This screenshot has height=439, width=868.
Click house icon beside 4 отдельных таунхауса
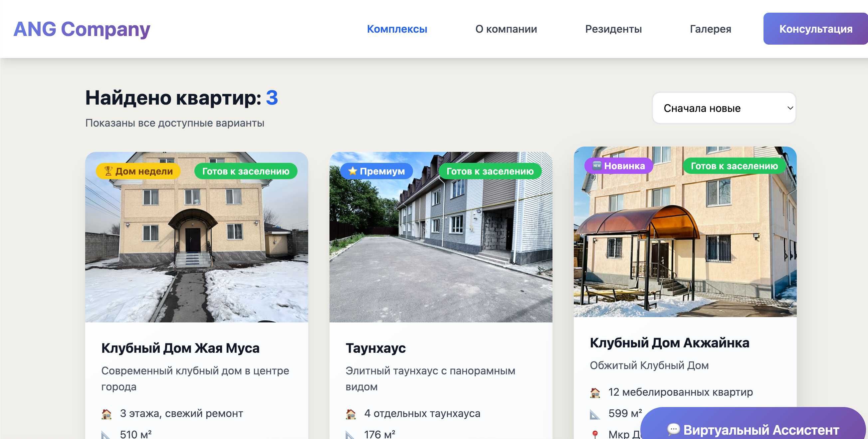351,414
